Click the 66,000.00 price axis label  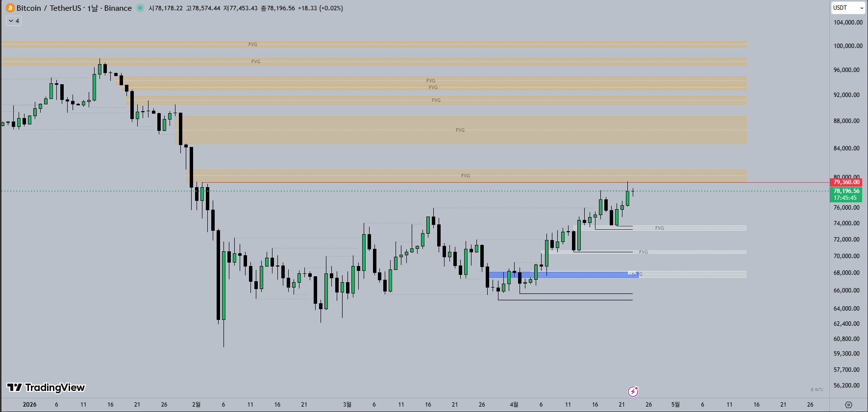(846, 291)
